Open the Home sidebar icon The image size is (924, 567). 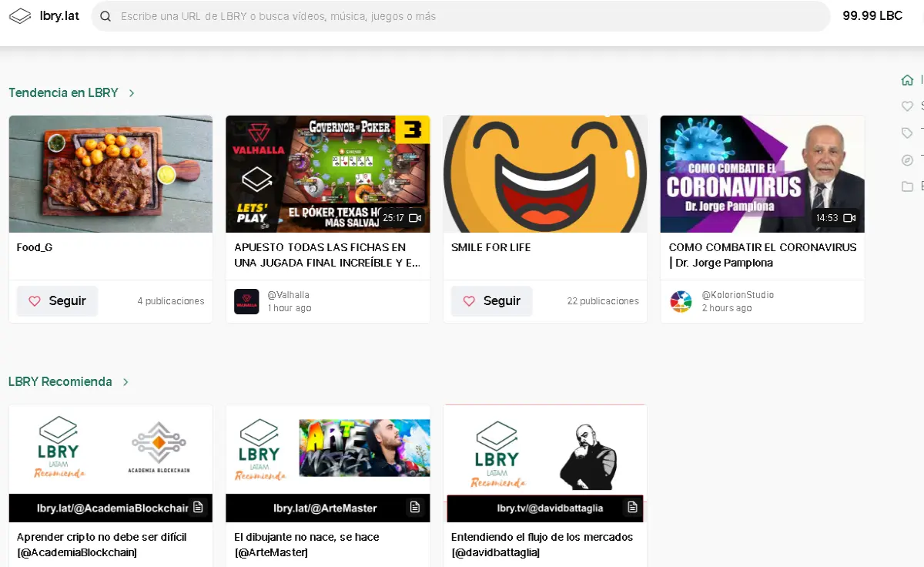908,80
